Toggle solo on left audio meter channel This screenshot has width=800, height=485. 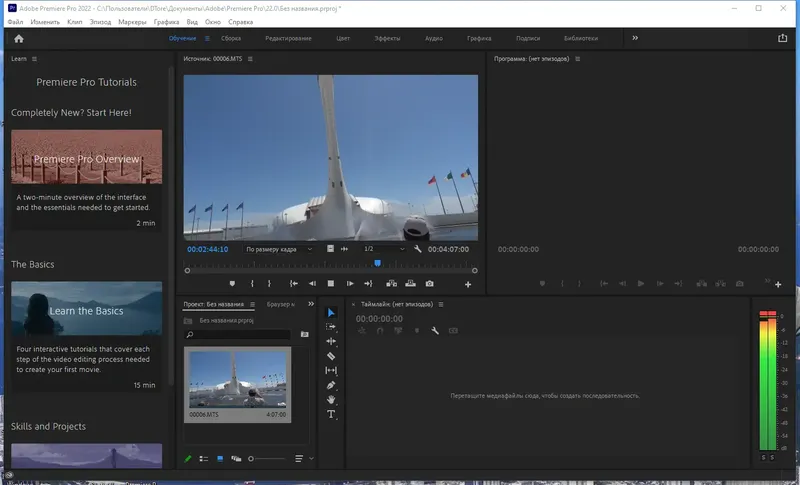pos(763,457)
